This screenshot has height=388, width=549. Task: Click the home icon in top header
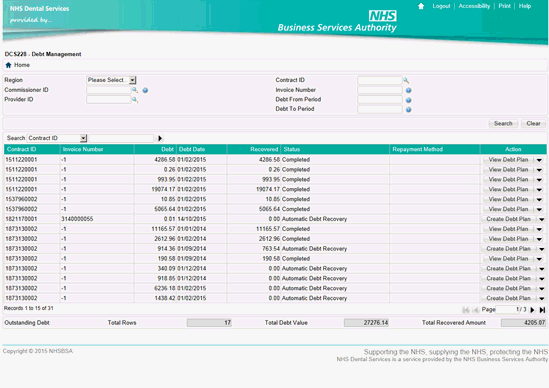pos(421,6)
